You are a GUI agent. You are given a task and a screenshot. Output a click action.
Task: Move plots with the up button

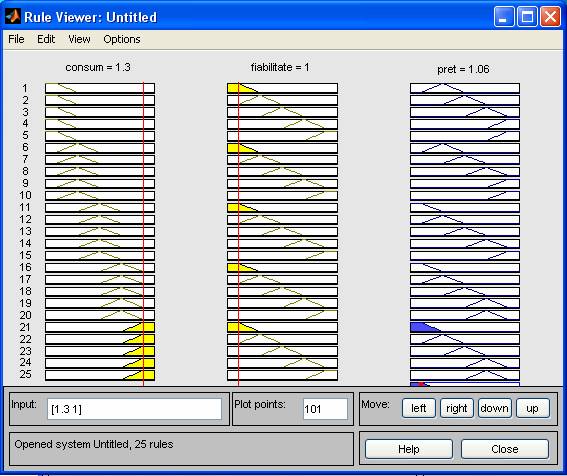[x=533, y=408]
